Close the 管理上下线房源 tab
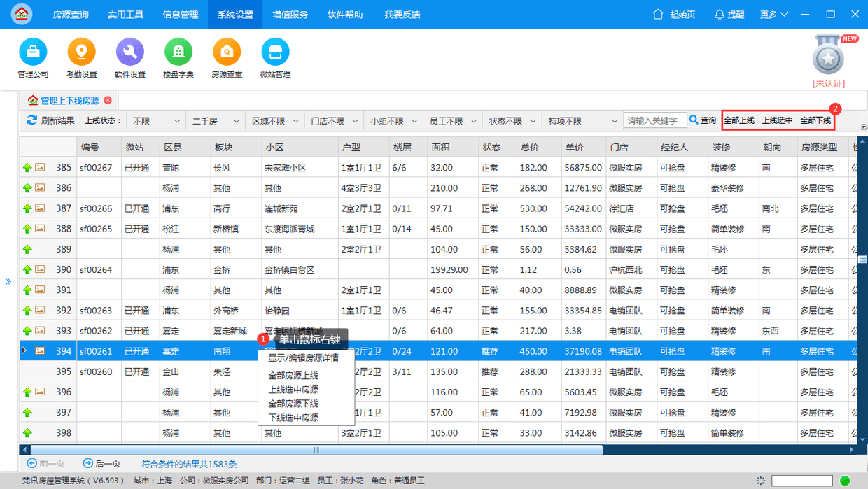The height and width of the screenshot is (489, 868). 108,101
